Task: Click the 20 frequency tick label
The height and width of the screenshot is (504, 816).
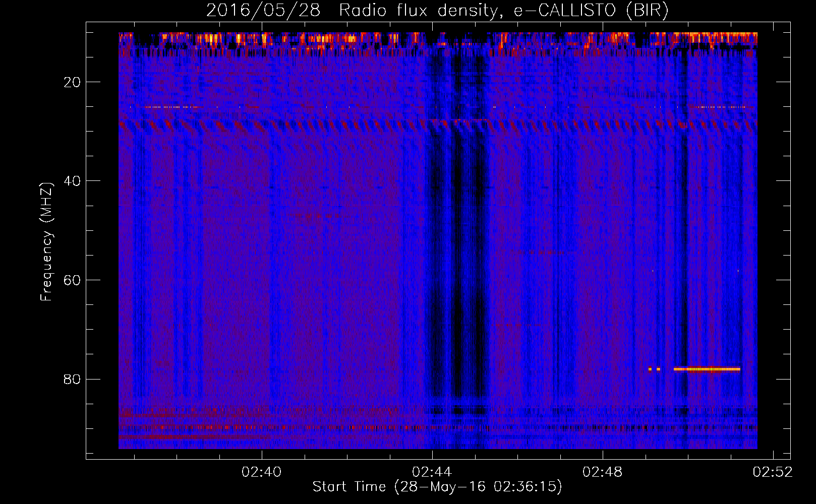Action: click(73, 82)
